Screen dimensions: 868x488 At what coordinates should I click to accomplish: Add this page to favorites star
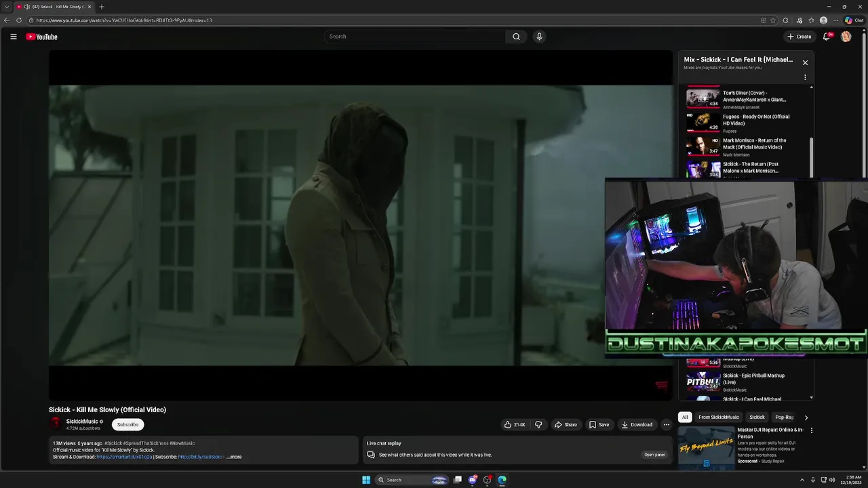tap(773, 20)
